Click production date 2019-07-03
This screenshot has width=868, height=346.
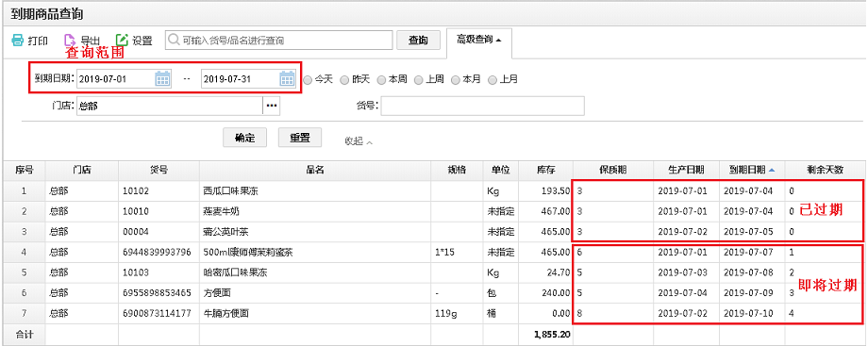point(682,272)
